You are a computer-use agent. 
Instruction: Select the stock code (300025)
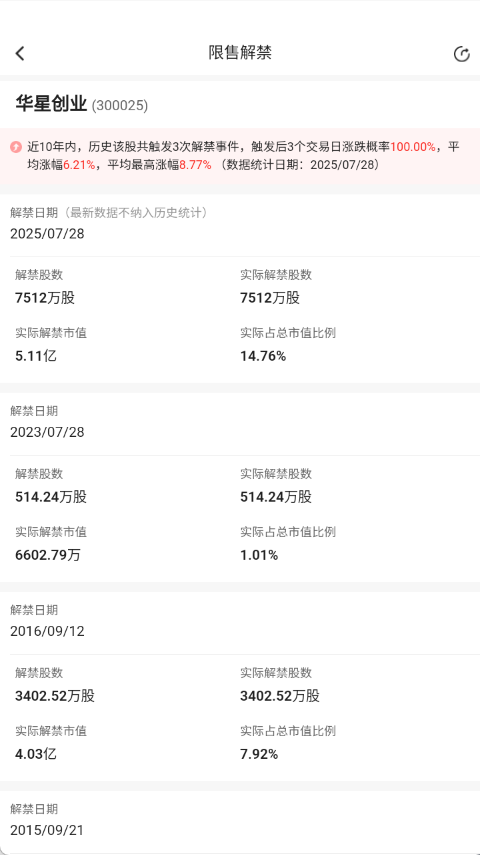[x=119, y=105]
